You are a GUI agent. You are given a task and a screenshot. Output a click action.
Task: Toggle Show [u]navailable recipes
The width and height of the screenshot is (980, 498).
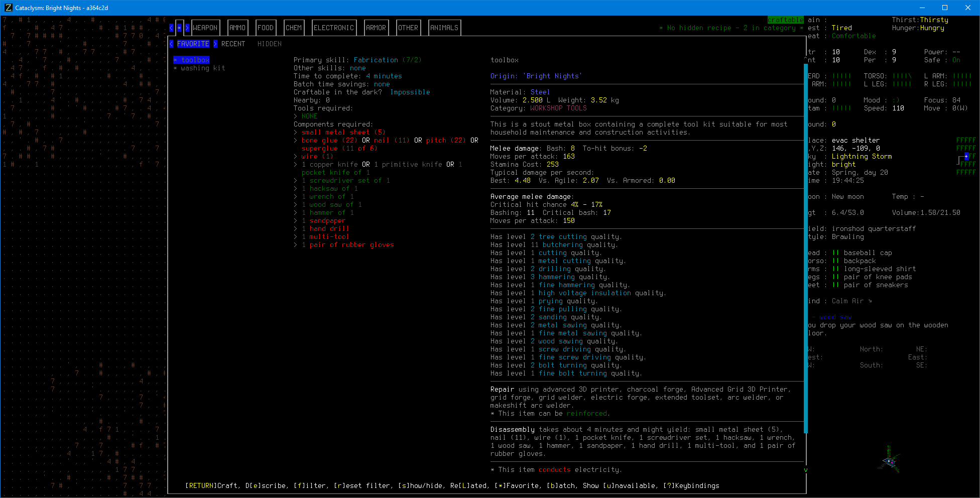619,485
